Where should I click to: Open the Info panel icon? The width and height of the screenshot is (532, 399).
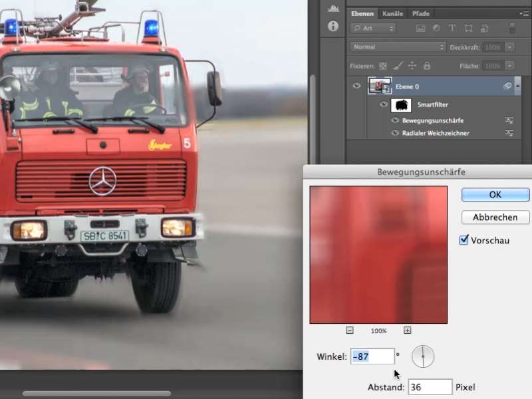333,26
